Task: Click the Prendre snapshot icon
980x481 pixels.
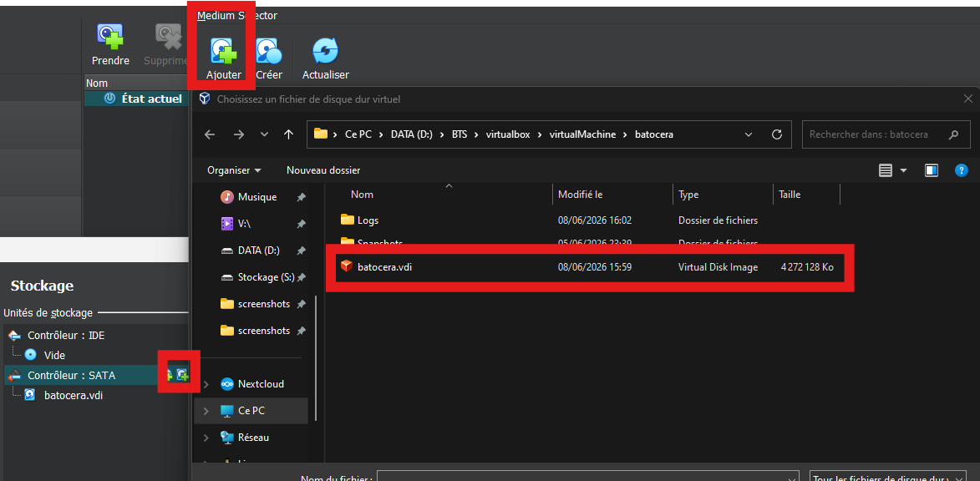Action: (x=110, y=38)
